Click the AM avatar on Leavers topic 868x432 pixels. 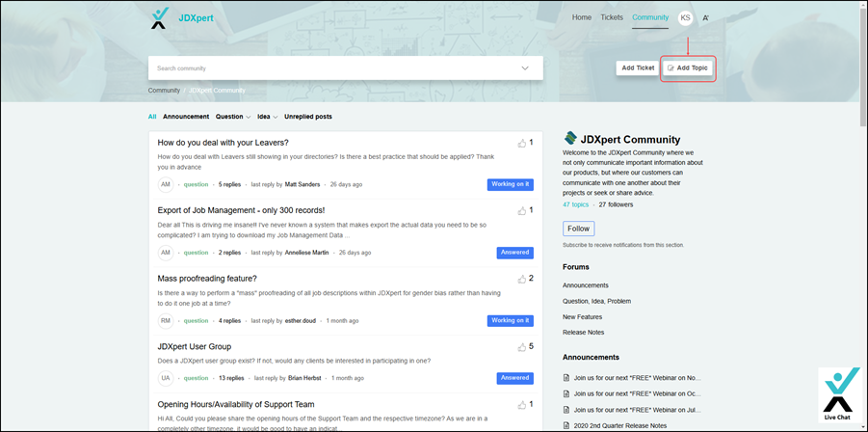click(165, 184)
